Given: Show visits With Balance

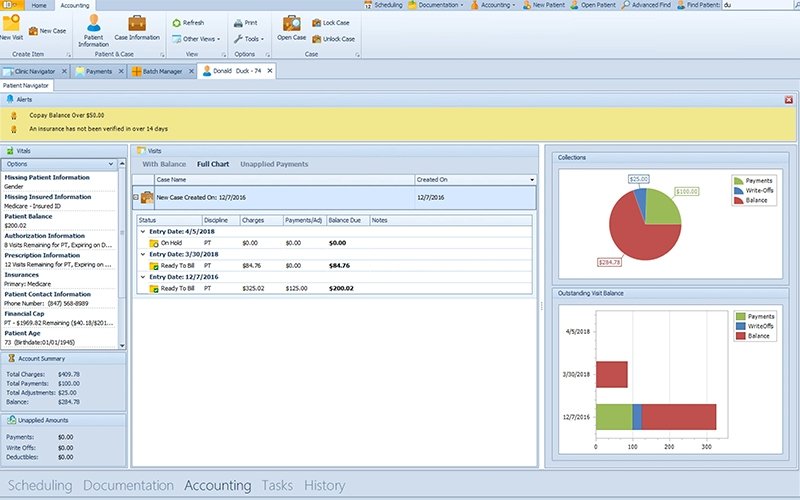Looking at the screenshot, I should tap(164, 164).
